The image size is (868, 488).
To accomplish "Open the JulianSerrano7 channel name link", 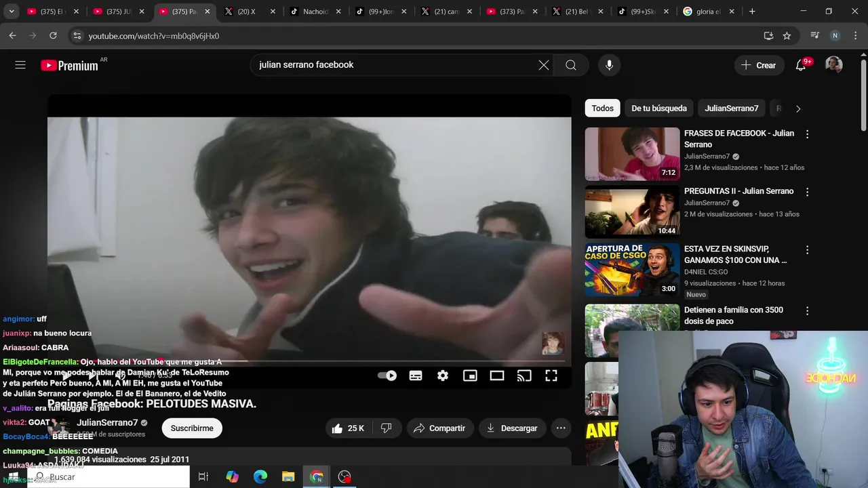I will click(107, 423).
